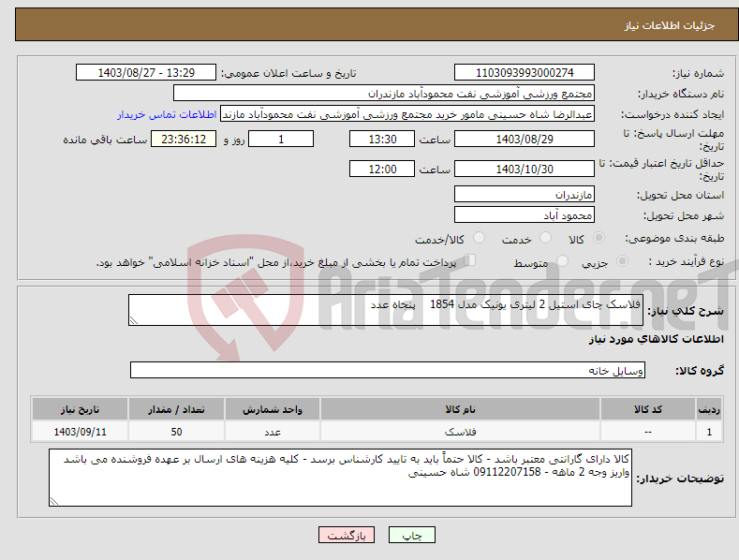This screenshot has width=739, height=560.
Task: Click the goods group field وسایل خانه
Action: click(388, 370)
